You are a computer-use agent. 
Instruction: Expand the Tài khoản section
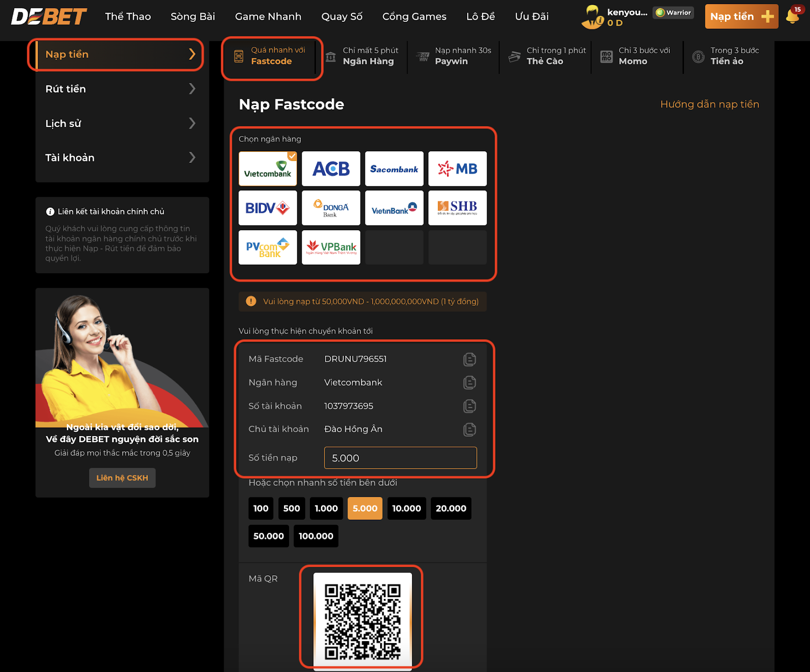120,157
